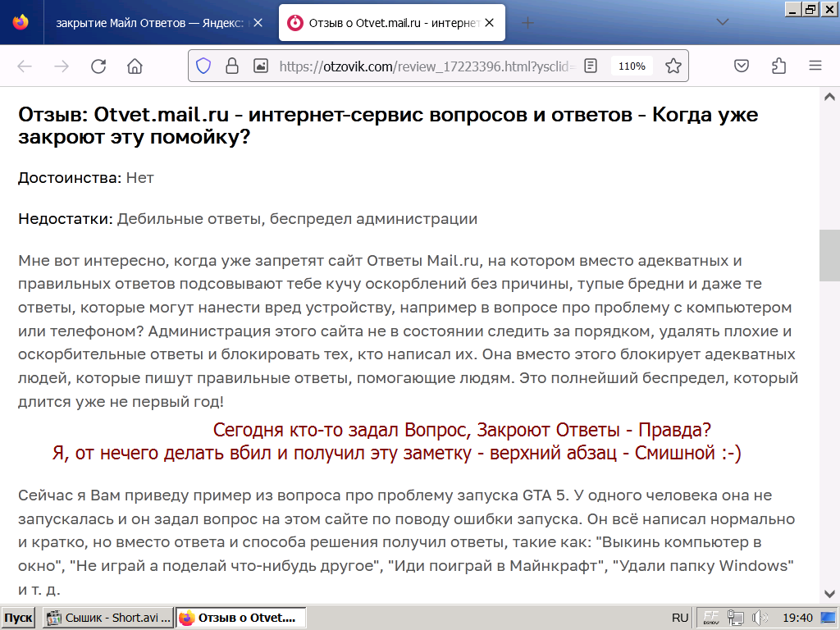Open the site permissions icon in the address bar
840x630 pixels.
click(261, 66)
